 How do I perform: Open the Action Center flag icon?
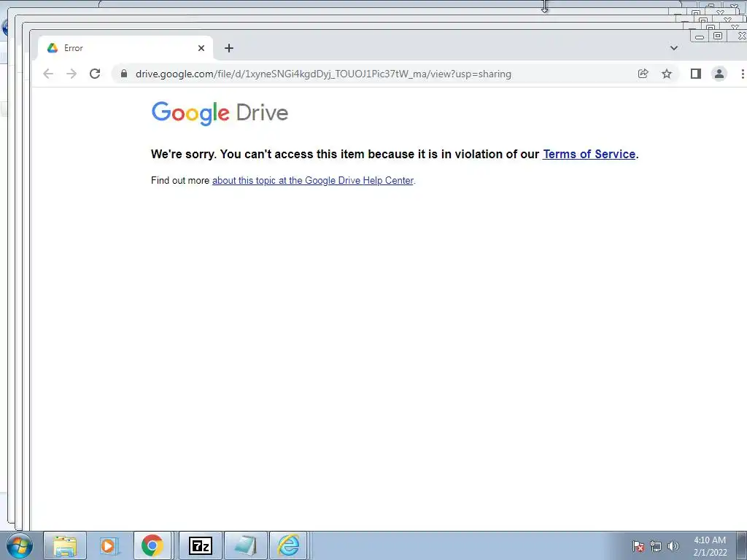pos(638,546)
